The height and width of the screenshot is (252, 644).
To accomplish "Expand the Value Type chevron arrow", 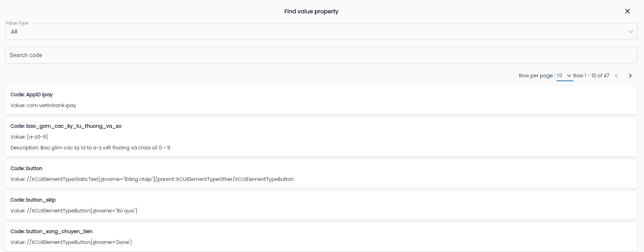I will coord(631,31).
